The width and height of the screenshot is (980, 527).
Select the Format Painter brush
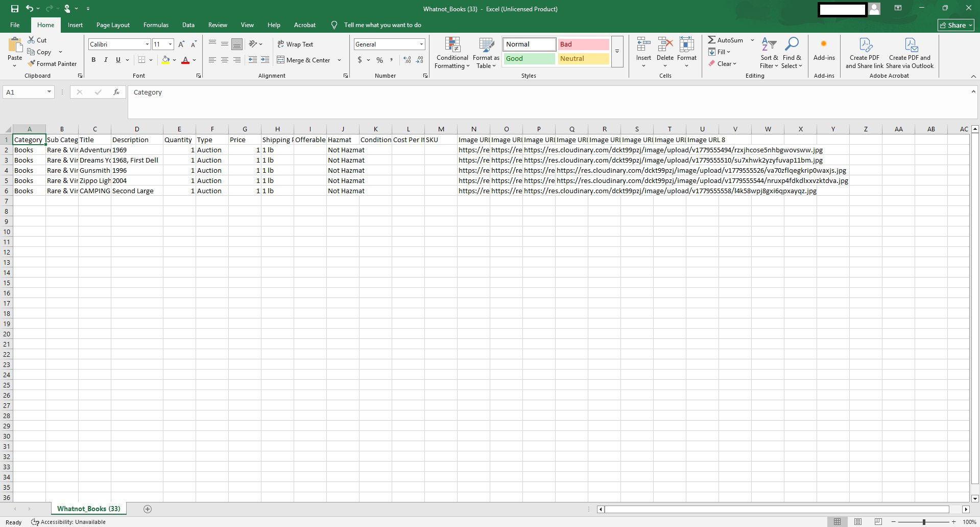[x=32, y=64]
